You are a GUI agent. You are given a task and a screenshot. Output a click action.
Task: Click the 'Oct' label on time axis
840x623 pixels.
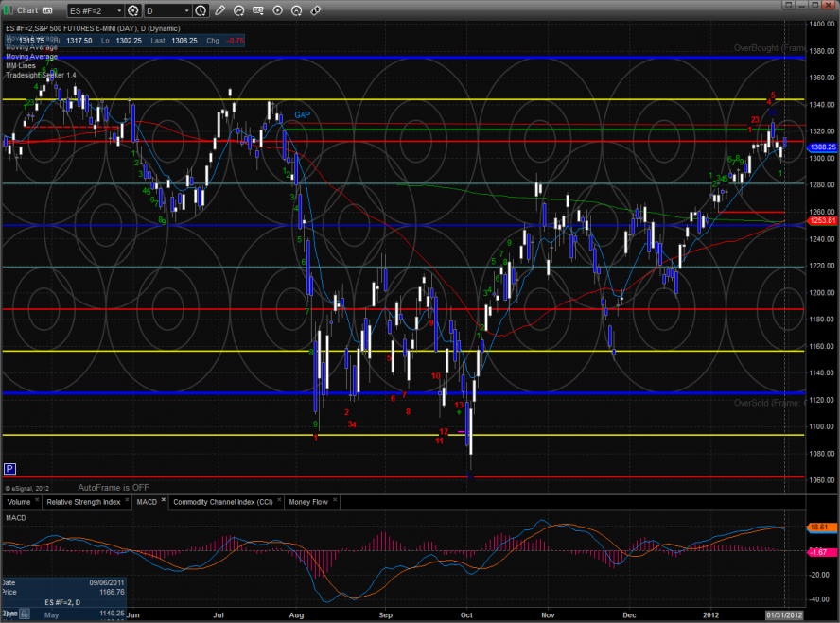466,615
